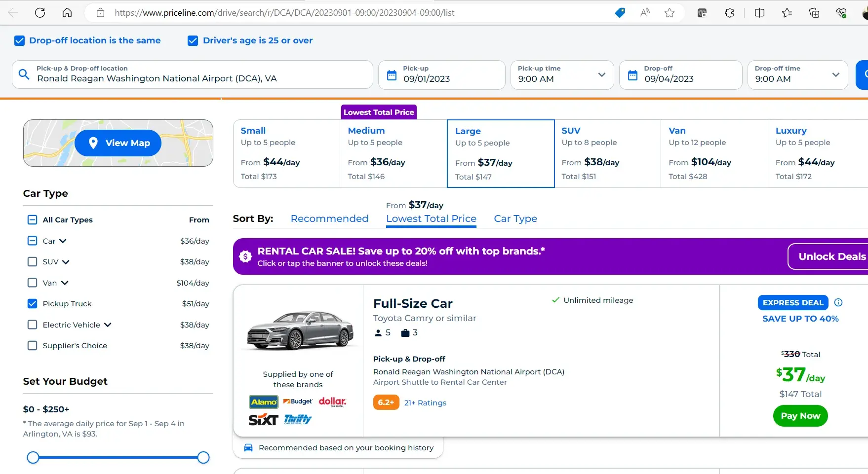The image size is (868, 474).
Task: Open the price tag shopping icon
Action: pyautogui.click(x=620, y=13)
